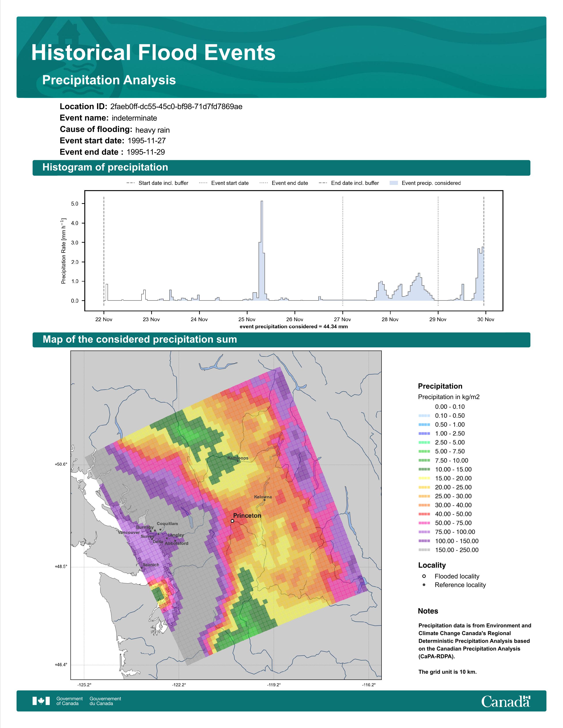Click the 27 Nov x-axis label
This screenshot has width=563, height=728.
(x=342, y=319)
